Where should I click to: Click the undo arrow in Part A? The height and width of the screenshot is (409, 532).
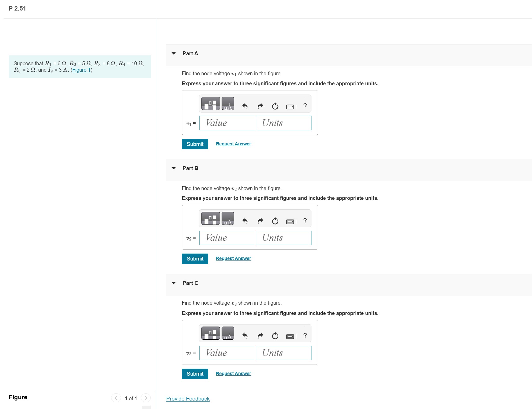[x=245, y=106]
